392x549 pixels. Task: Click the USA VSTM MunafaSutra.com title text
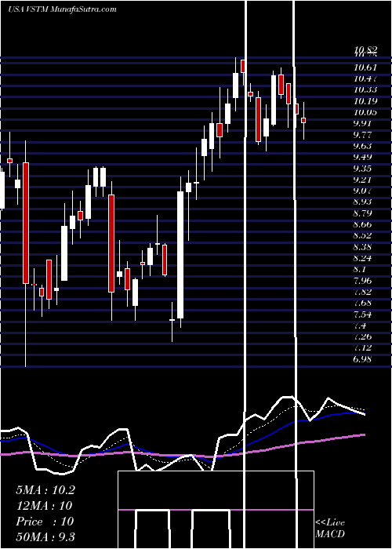pos(62,9)
